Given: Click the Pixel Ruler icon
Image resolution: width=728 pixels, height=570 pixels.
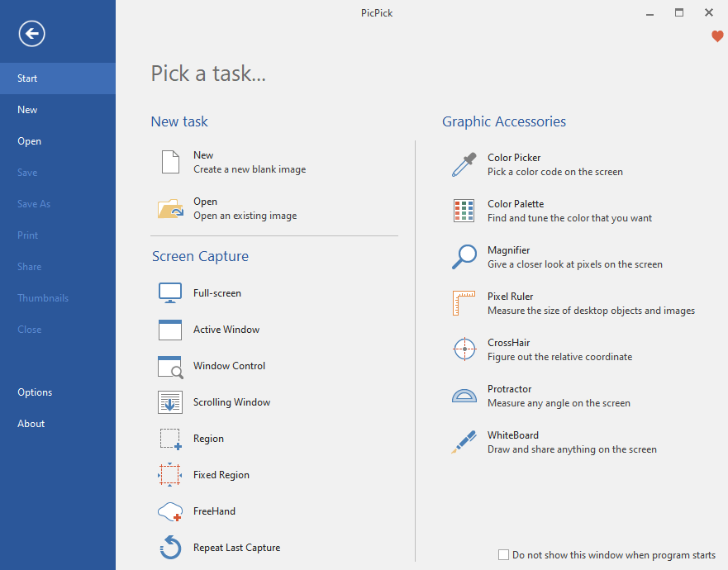Looking at the screenshot, I should click(464, 303).
